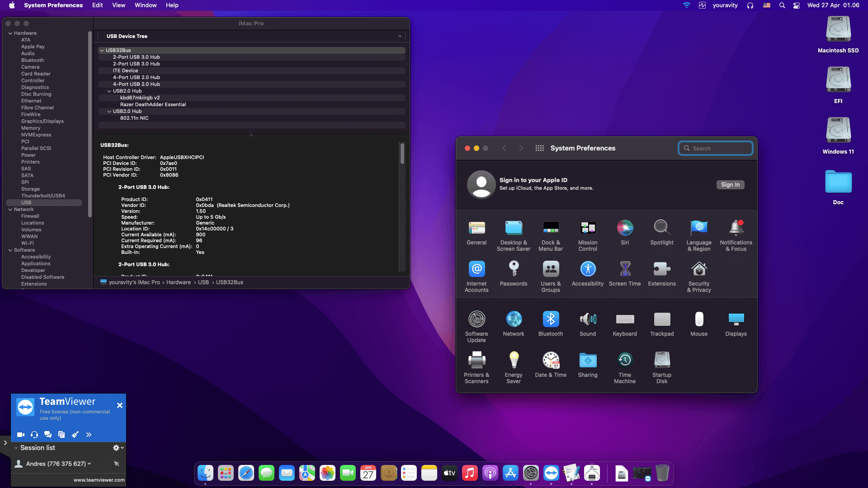The width and height of the screenshot is (868, 488).
Task: Start TeamViewer video call icon
Action: [21, 435]
